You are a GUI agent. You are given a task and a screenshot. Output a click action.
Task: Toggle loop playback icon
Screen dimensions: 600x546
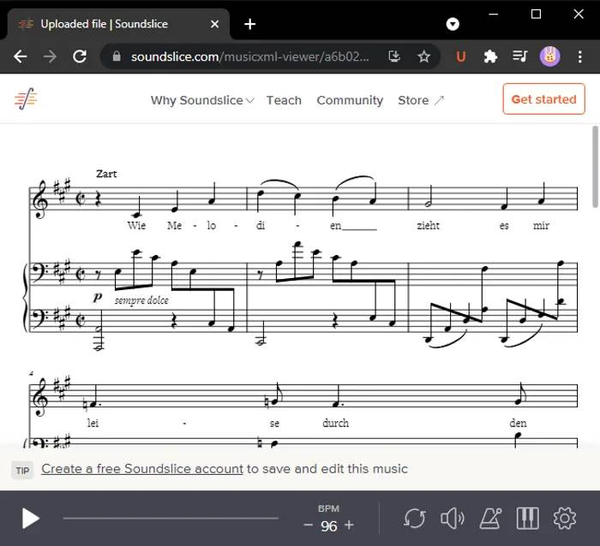413,518
